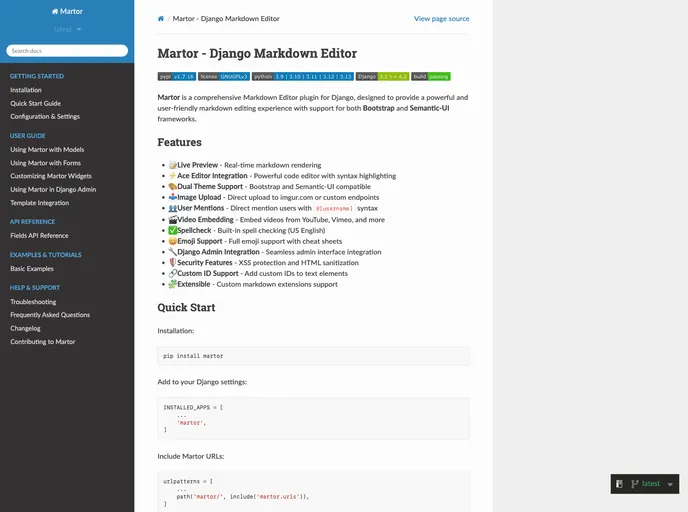This screenshot has height=512, width=688.
Task: Click the path('martor/' urlpatterns line
Action: click(243, 497)
